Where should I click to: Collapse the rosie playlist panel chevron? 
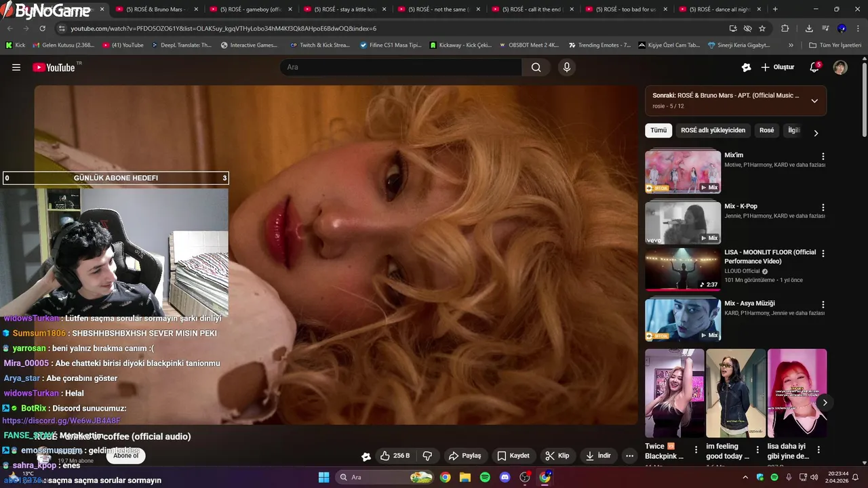(x=814, y=100)
